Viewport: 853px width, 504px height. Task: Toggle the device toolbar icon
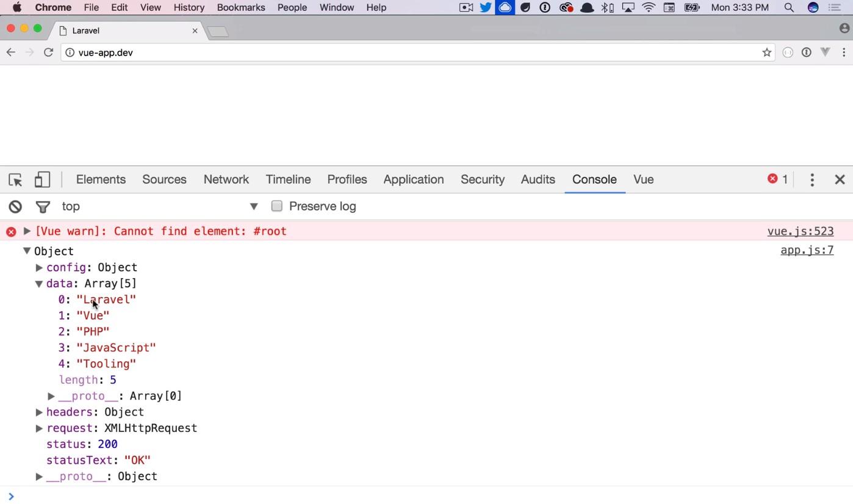click(x=42, y=179)
